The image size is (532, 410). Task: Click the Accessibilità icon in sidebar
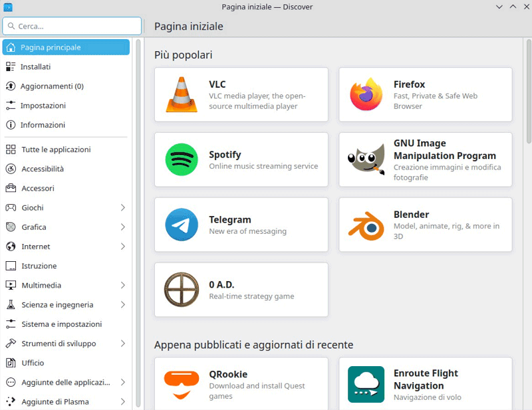pyautogui.click(x=11, y=169)
